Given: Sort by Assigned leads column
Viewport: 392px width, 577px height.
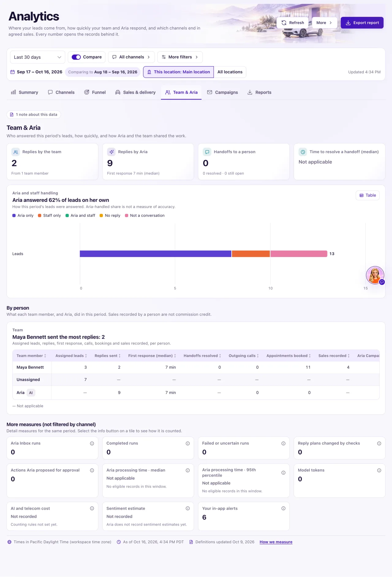Looking at the screenshot, I should [x=71, y=356].
